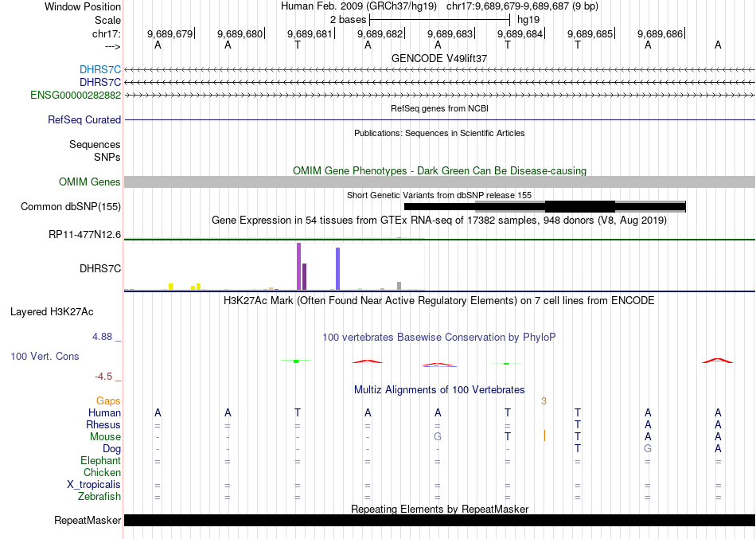Click the tallest magenta bar in GTEx chart
The image size is (756, 539).
point(299,267)
